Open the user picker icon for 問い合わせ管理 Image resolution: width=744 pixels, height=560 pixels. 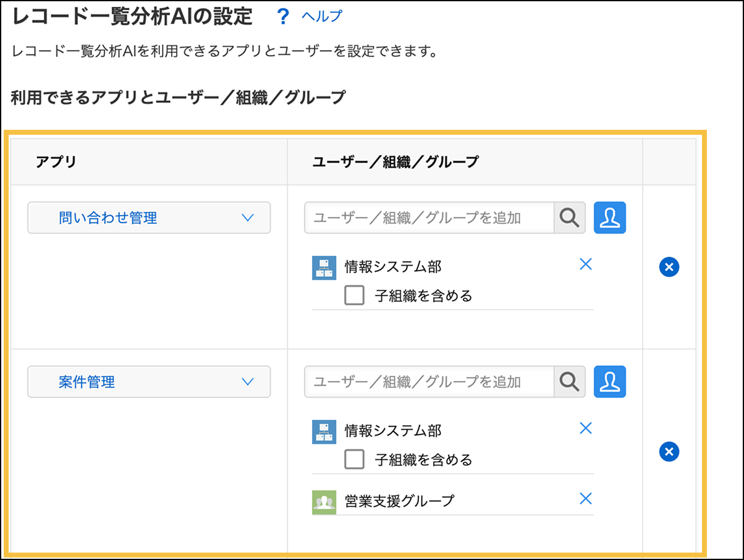tap(610, 218)
